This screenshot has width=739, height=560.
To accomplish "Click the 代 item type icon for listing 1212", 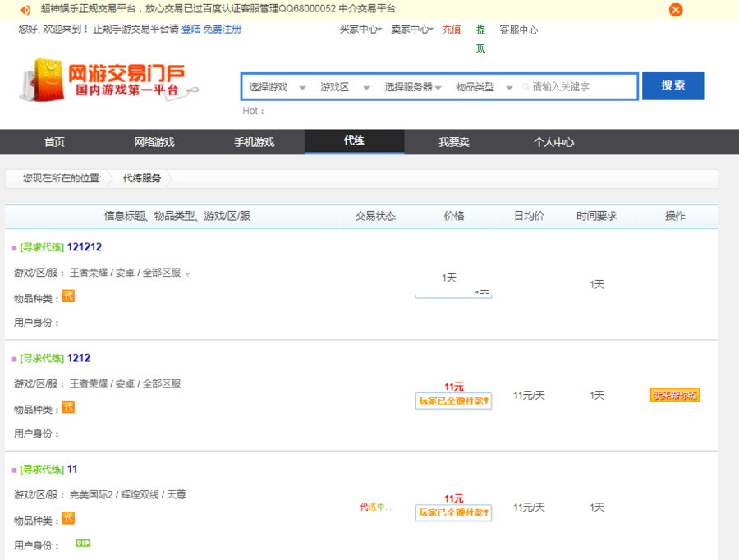I will click(68, 406).
